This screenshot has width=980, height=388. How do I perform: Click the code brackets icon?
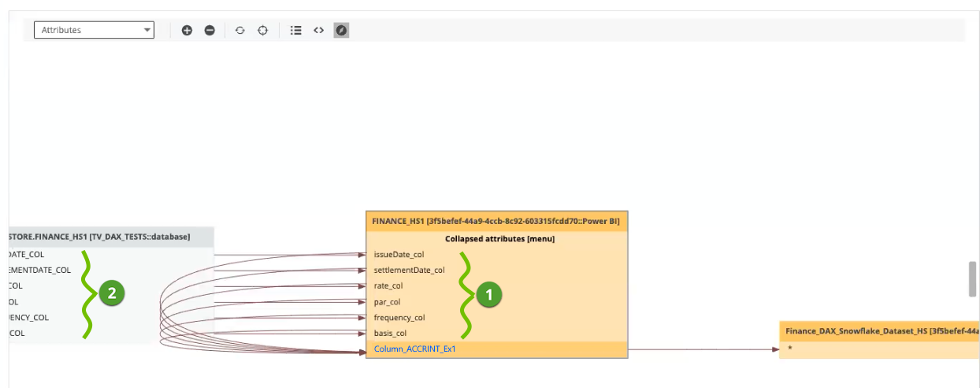pyautogui.click(x=318, y=30)
